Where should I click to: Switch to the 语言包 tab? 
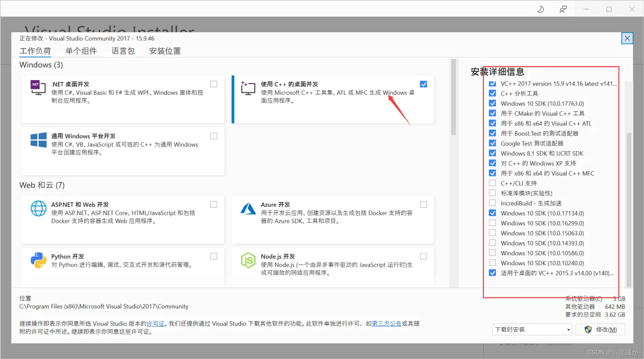(x=123, y=51)
